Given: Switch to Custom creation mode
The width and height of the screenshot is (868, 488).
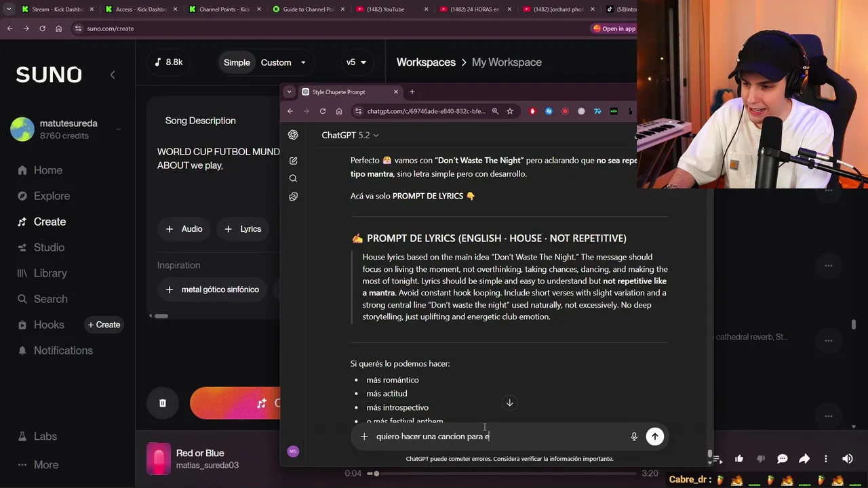Looking at the screenshot, I should point(276,62).
